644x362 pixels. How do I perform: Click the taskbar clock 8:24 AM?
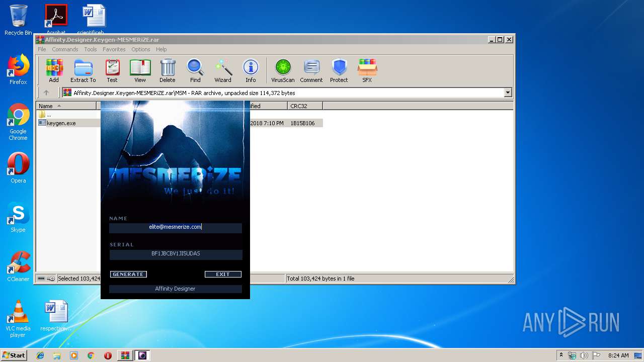point(618,355)
